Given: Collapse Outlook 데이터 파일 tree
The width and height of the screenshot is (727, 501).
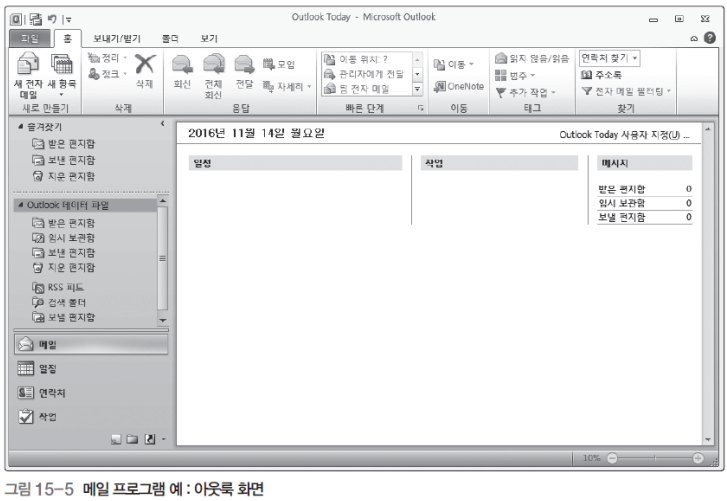Looking at the screenshot, I should point(20,205).
